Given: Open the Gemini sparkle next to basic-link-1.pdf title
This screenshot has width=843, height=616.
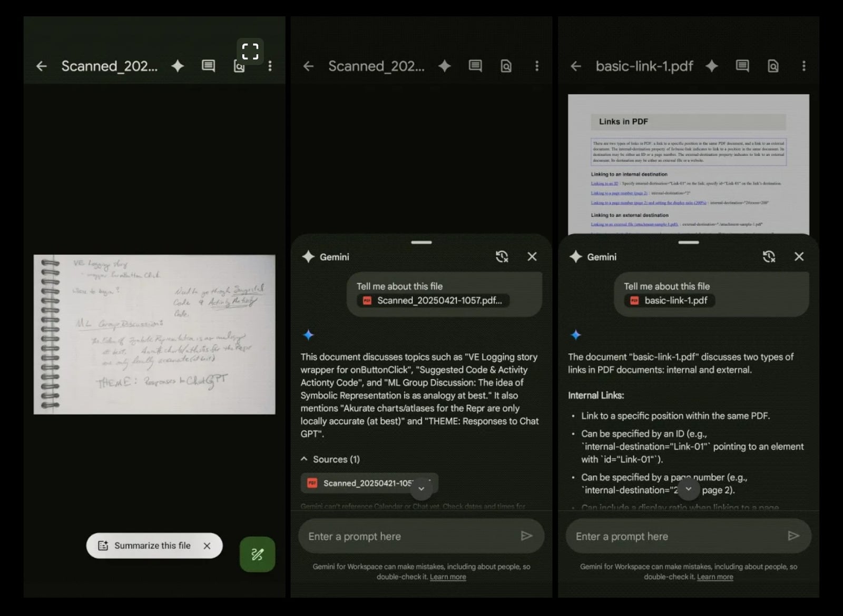Looking at the screenshot, I should (x=712, y=66).
